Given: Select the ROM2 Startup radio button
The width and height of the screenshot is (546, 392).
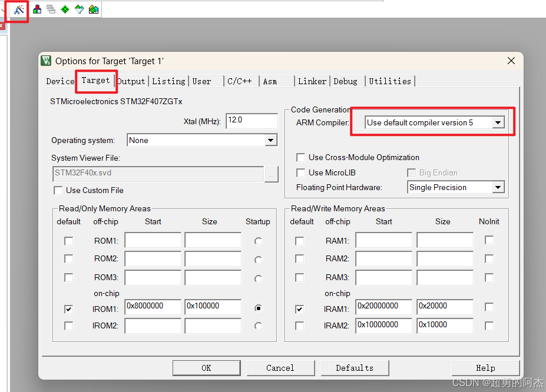Looking at the screenshot, I should pos(258,260).
